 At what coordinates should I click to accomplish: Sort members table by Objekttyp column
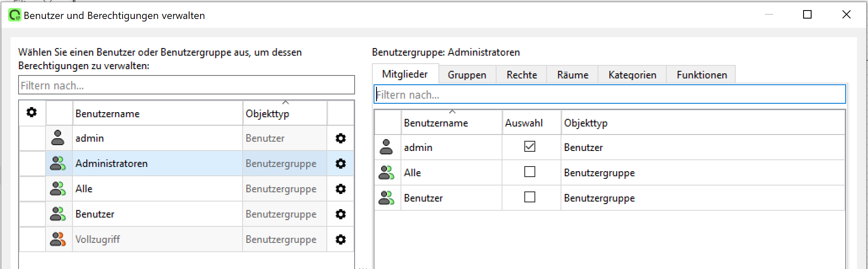(702, 122)
